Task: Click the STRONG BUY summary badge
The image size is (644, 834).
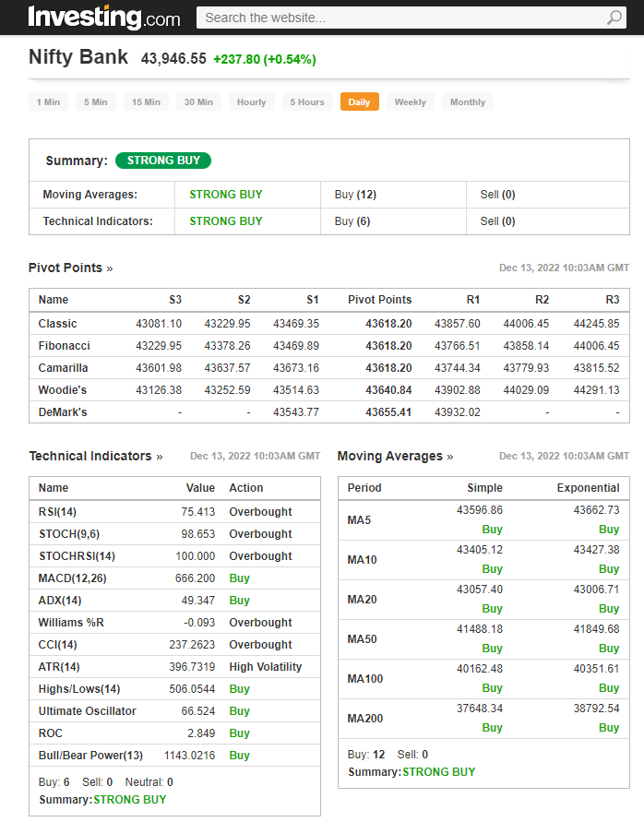Action: [163, 161]
